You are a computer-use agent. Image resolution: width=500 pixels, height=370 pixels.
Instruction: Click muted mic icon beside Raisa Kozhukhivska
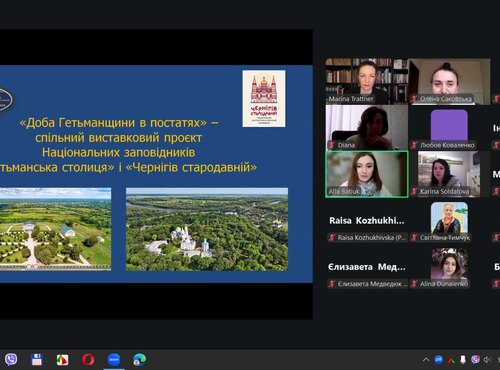click(x=332, y=237)
